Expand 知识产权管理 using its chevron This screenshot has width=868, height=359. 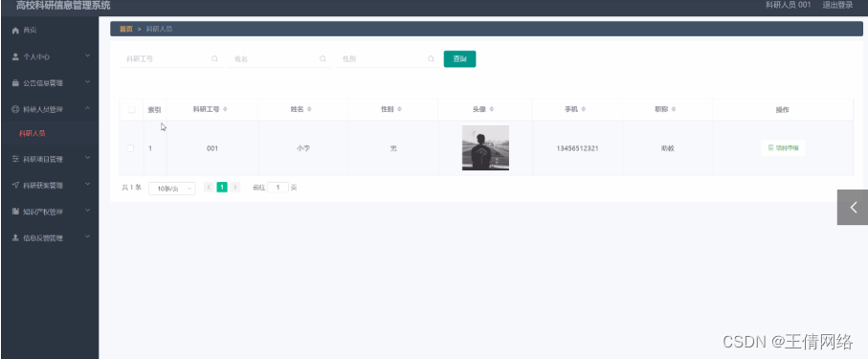pyautogui.click(x=87, y=211)
